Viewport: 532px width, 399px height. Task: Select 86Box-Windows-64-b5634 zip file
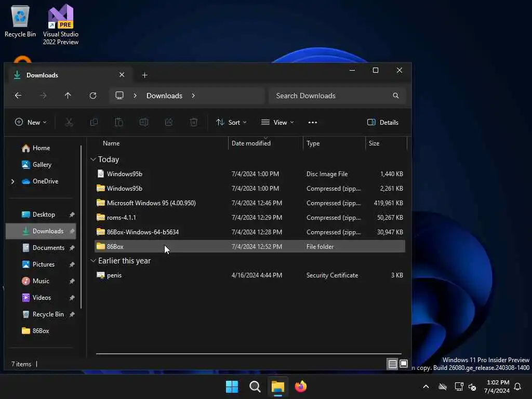[250, 232]
